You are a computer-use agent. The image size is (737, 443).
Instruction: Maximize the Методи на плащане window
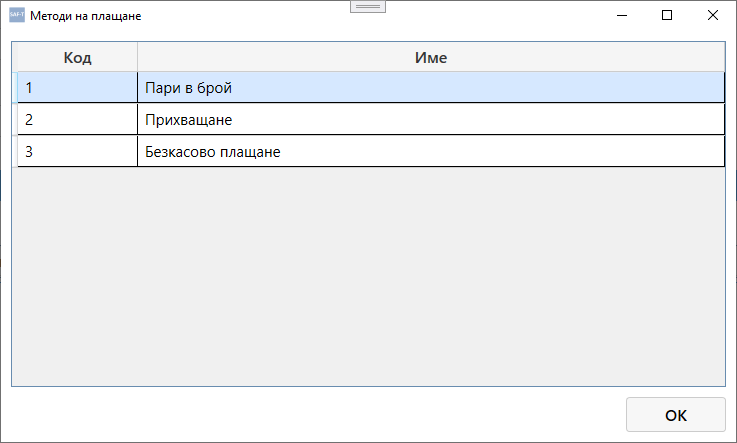pos(666,15)
